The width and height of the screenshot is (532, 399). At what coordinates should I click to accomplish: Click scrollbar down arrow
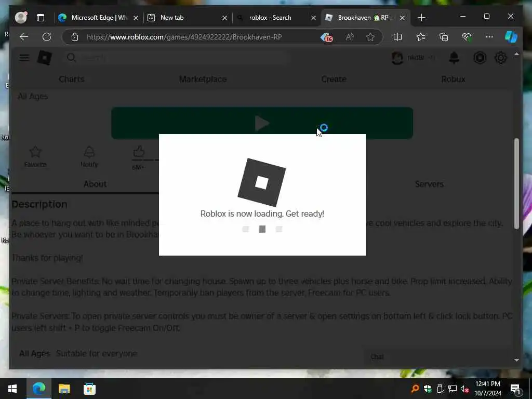pyautogui.click(x=516, y=360)
